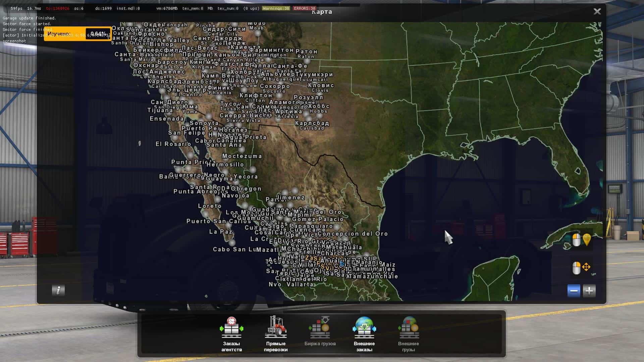
Task: Zoom out map with minus button
Action: pos(574,291)
